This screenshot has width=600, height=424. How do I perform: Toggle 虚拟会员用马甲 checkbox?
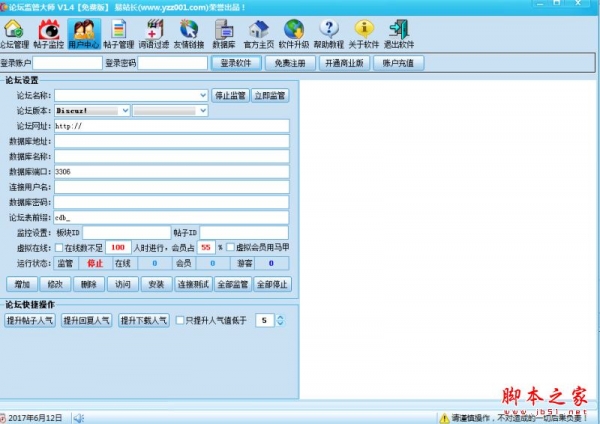click(x=230, y=247)
